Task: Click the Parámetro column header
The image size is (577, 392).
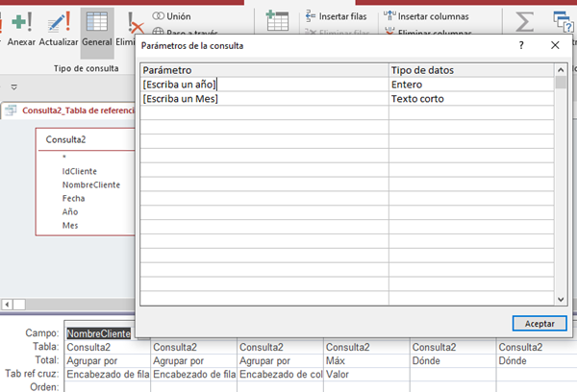Action: pyautogui.click(x=264, y=70)
